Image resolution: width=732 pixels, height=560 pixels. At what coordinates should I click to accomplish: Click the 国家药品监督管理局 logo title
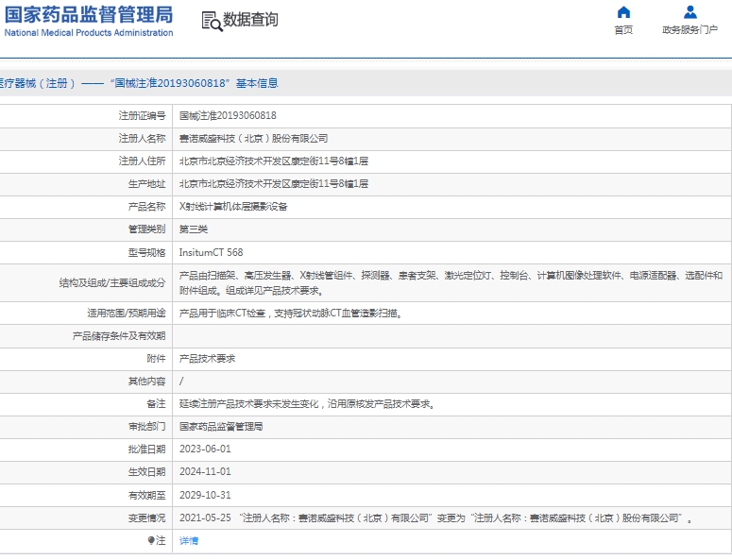pos(89,15)
